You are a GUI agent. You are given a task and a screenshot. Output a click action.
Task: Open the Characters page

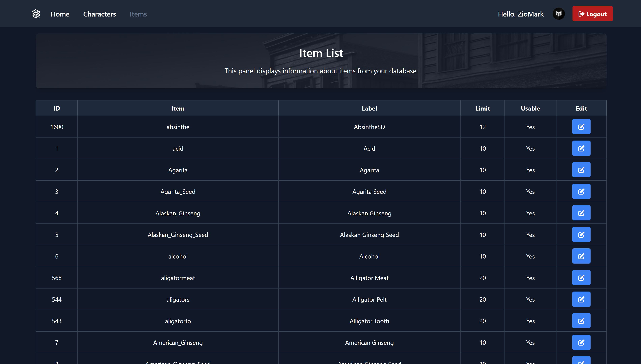99,14
